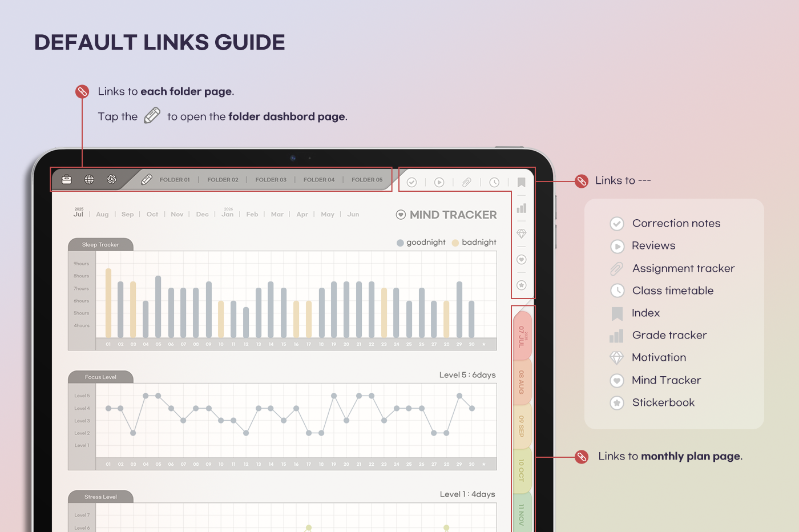Image resolution: width=799 pixels, height=532 pixels.
Task: Select the Feb month link
Action: click(x=252, y=215)
